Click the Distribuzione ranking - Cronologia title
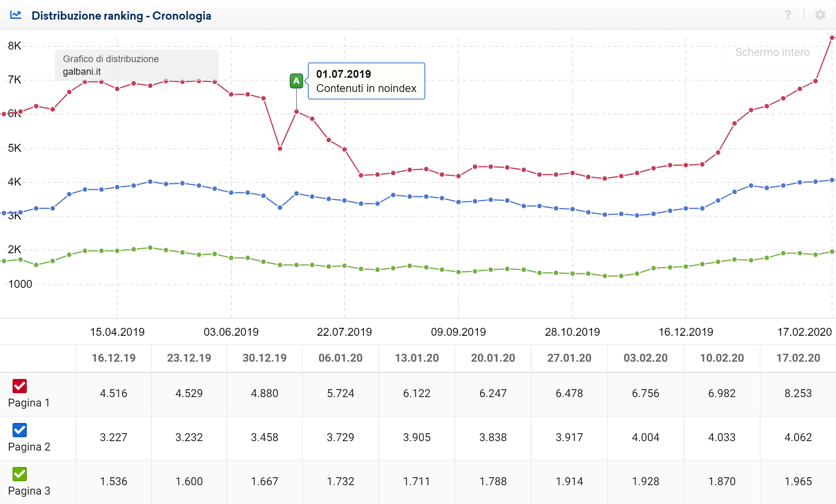 coord(122,16)
